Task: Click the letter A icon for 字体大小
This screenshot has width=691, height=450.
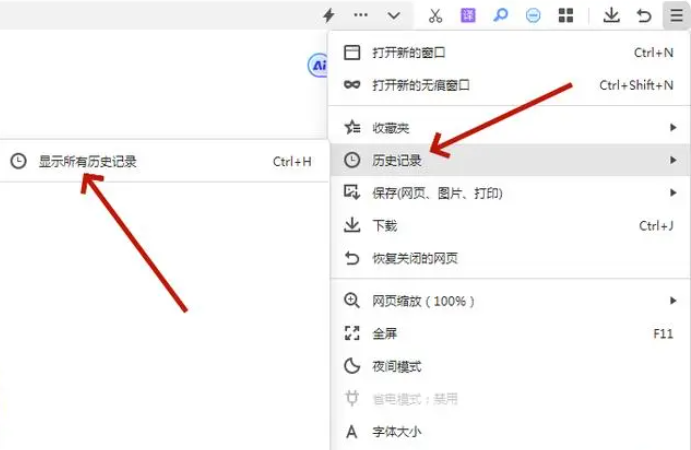Action: click(352, 432)
